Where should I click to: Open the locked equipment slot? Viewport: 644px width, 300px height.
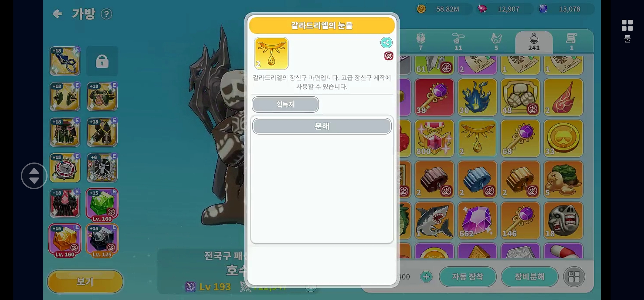tap(102, 61)
